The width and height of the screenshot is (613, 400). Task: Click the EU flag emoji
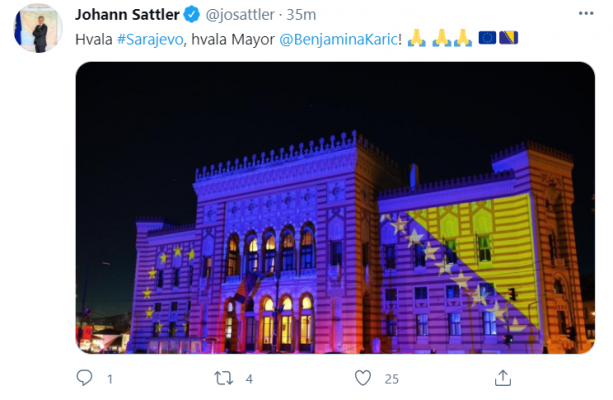[487, 38]
